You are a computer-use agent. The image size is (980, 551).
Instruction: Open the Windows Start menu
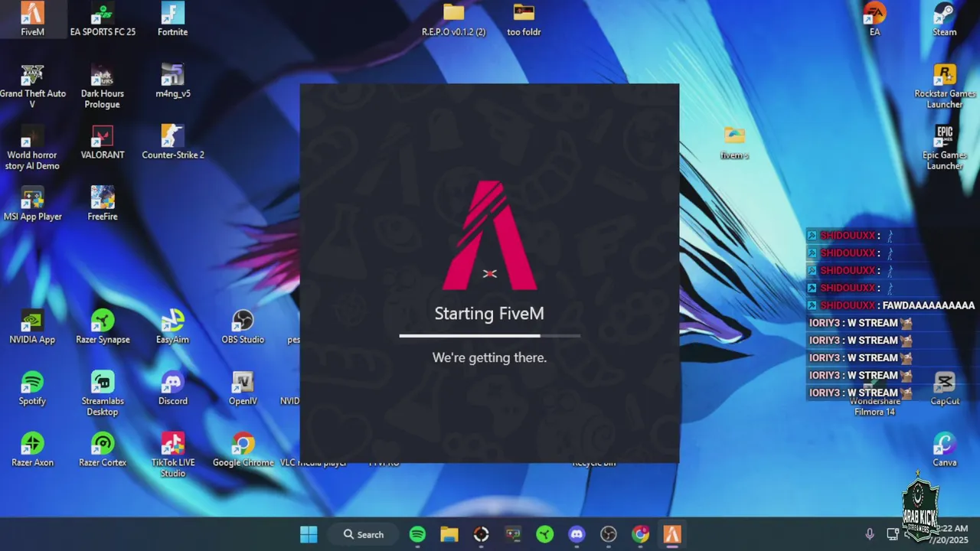[x=309, y=534]
